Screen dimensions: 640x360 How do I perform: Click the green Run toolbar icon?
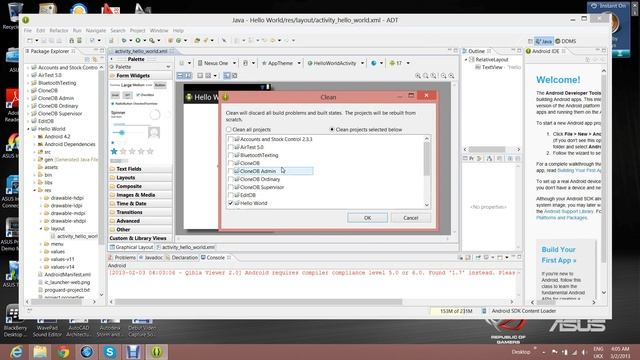pos(138,40)
